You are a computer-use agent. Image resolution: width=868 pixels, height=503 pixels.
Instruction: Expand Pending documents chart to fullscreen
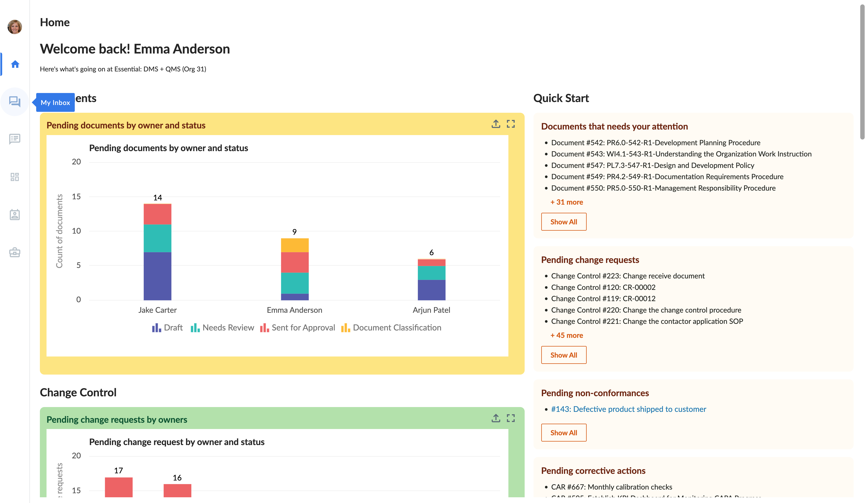tap(511, 124)
